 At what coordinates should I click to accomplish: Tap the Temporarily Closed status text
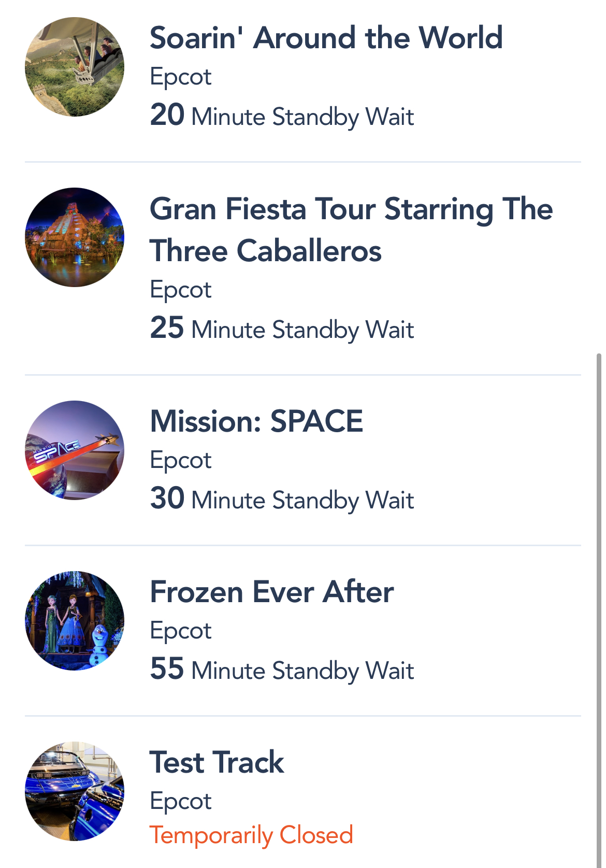tap(251, 835)
